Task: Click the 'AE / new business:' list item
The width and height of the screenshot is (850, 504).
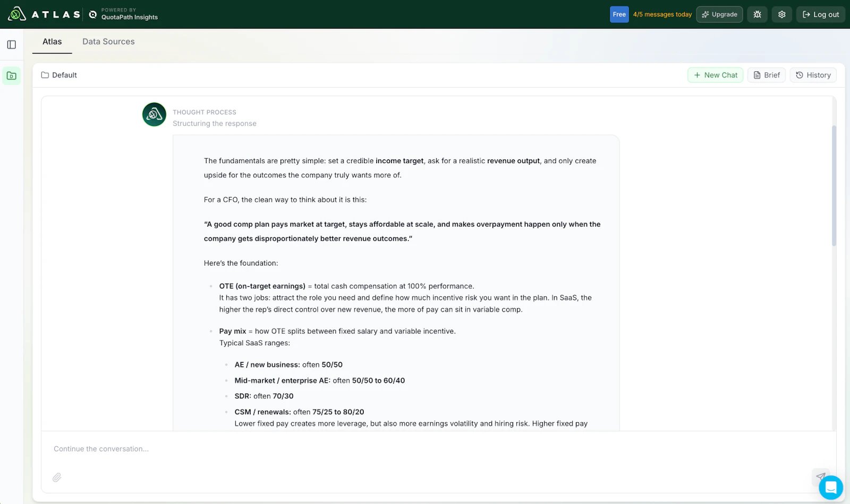Action: 288,365
